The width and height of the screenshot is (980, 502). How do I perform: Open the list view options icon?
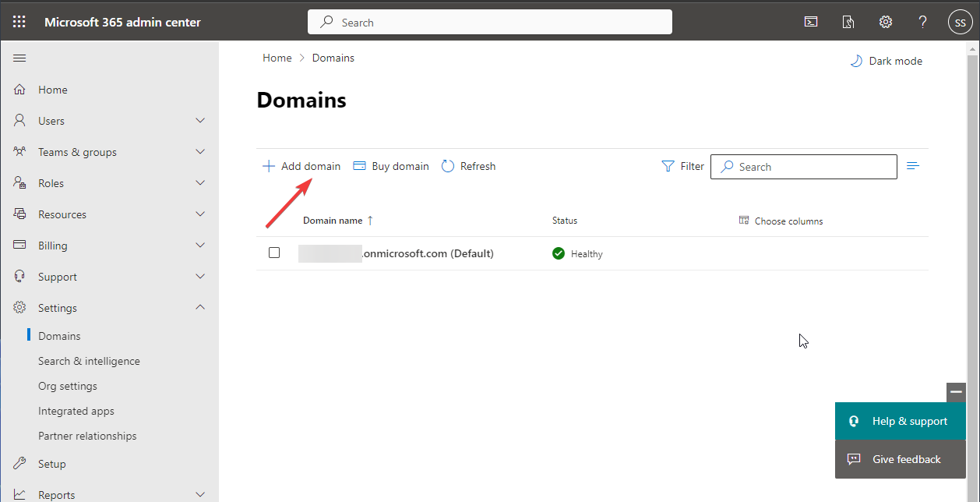[913, 166]
